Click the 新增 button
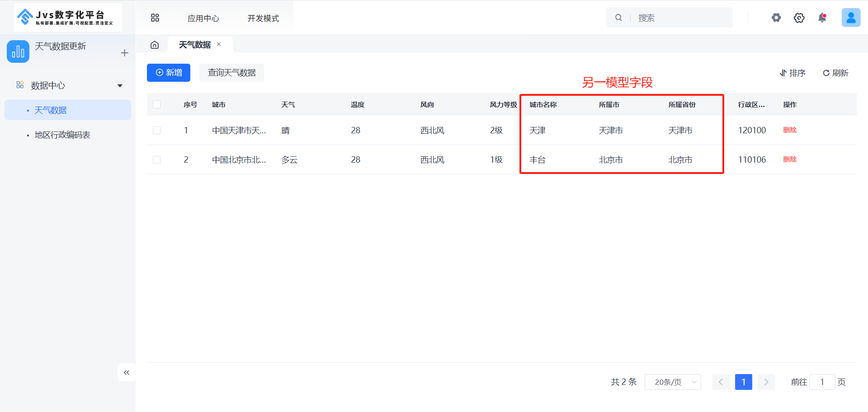 [169, 73]
